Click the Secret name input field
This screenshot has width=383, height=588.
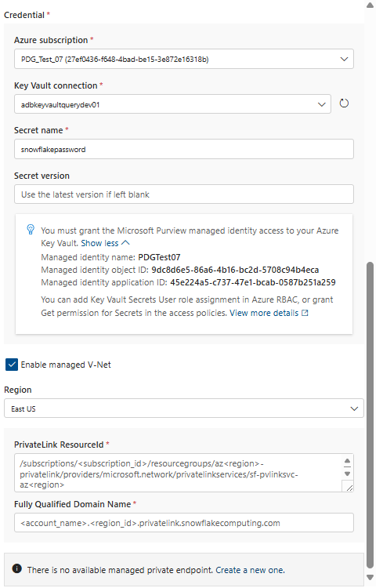pyautogui.click(x=183, y=149)
